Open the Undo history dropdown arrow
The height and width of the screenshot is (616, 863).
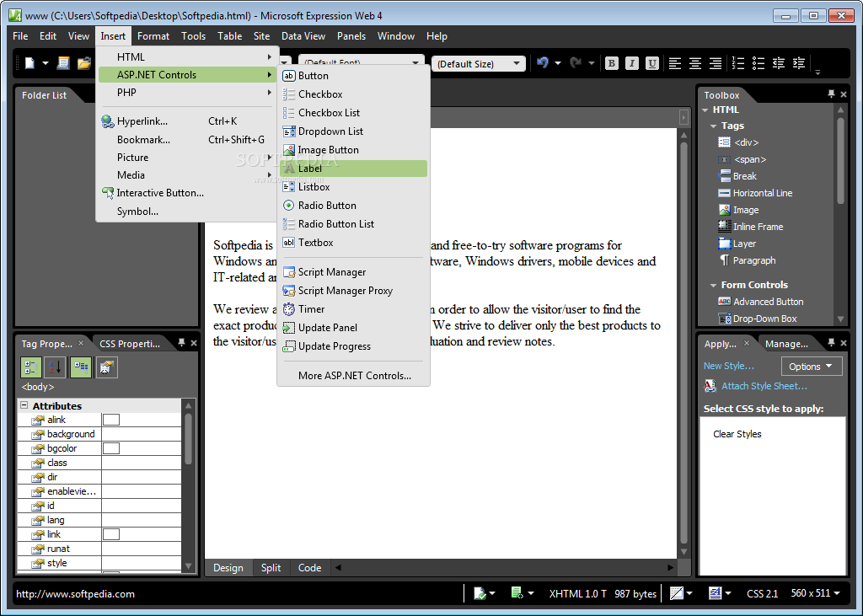558,63
